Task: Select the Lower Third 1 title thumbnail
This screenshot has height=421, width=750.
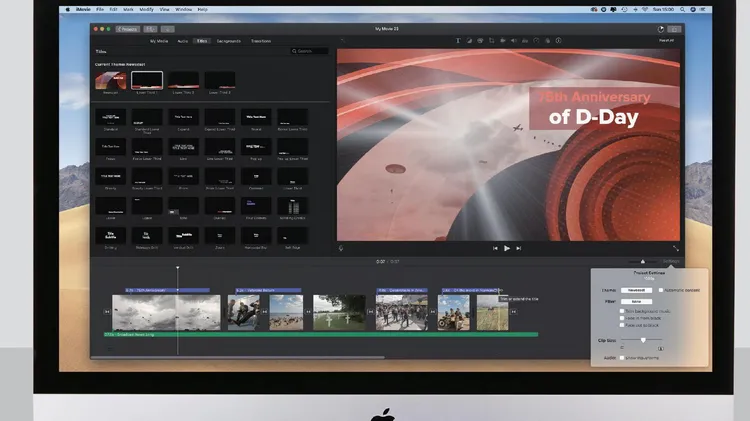Action: (x=147, y=80)
